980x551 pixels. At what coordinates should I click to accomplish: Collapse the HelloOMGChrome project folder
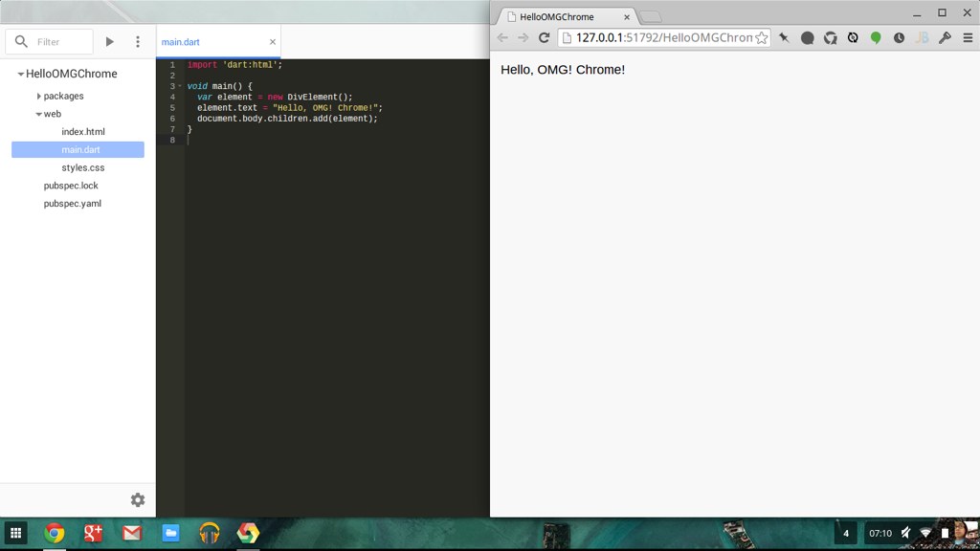(x=21, y=75)
